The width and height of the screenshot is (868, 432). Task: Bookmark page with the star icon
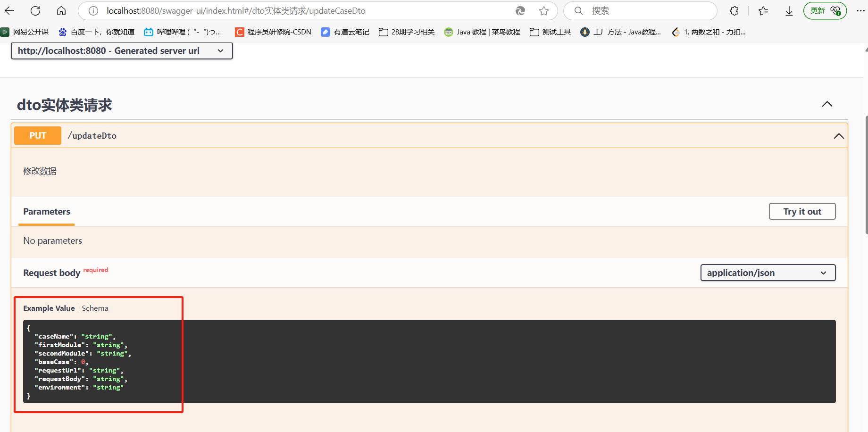(544, 11)
